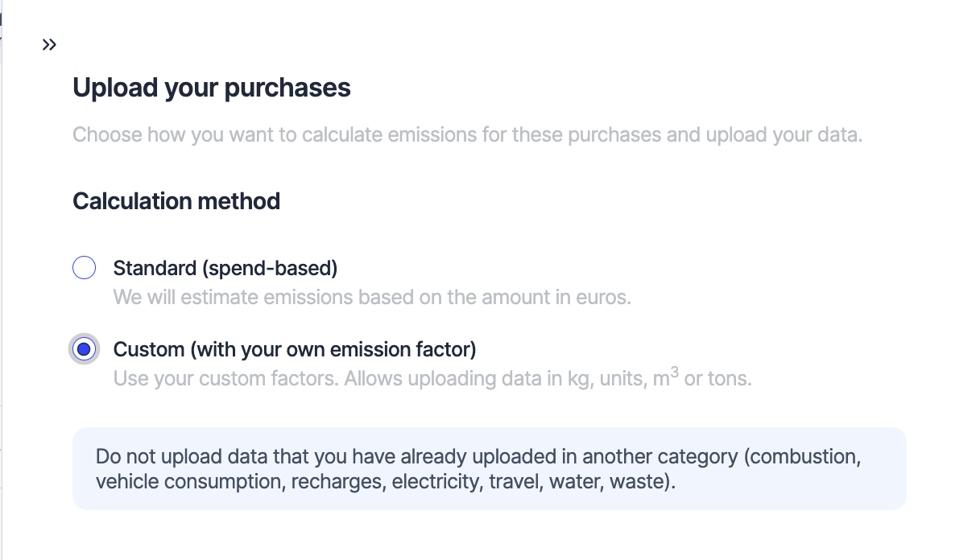
Task: Click the thin sidebar strip on the left edge
Action: coord(4,282)
